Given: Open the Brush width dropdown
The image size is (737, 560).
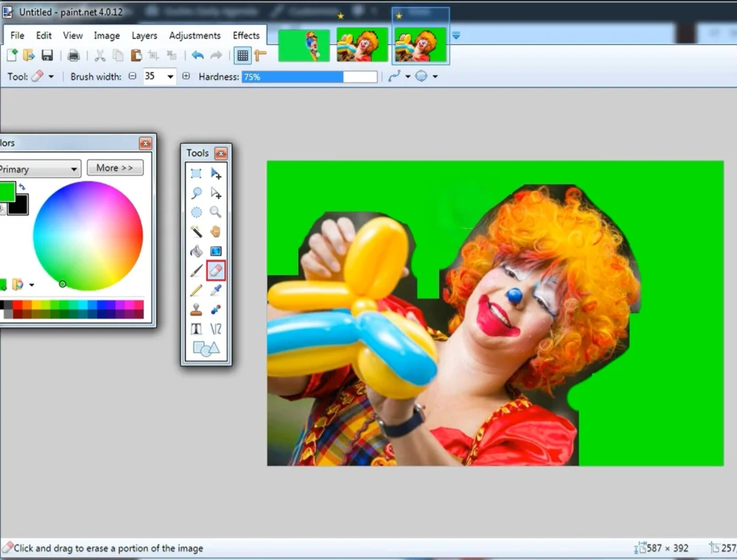Looking at the screenshot, I should pos(169,76).
